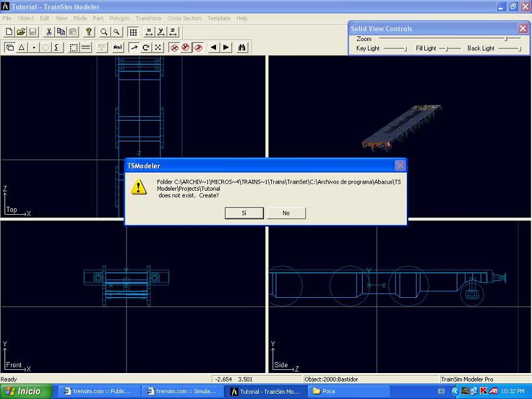The width and height of the screenshot is (532, 399).
Task: Click the Ani animation icon
Action: coord(117,47)
